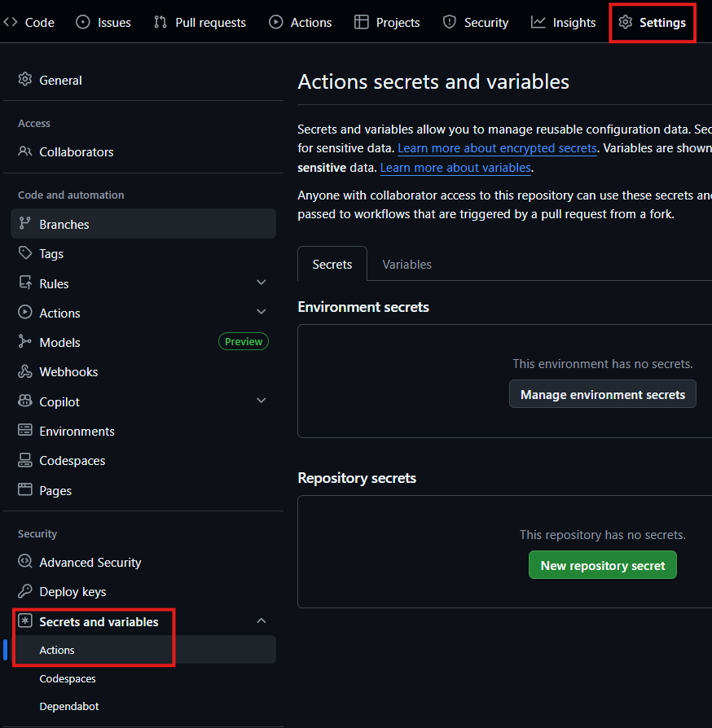Click the Models icon in sidebar
Viewport: 712px width, 728px height.
pyautogui.click(x=25, y=342)
